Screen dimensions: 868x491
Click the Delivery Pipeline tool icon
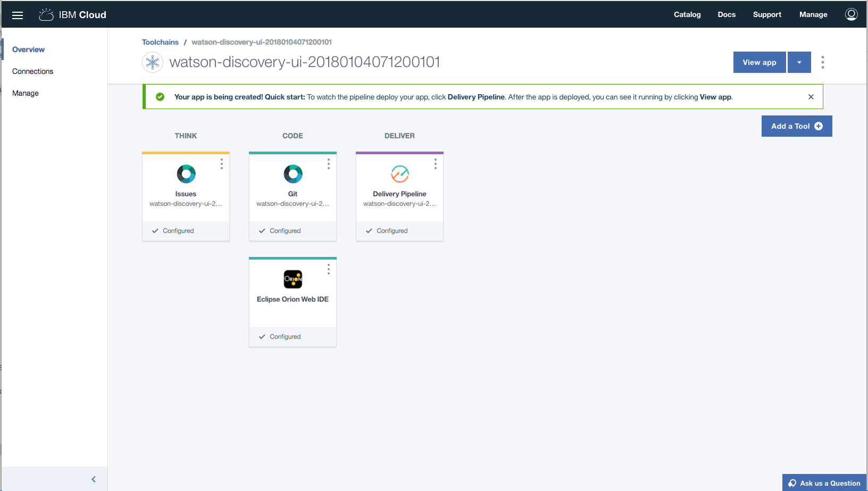click(x=400, y=174)
